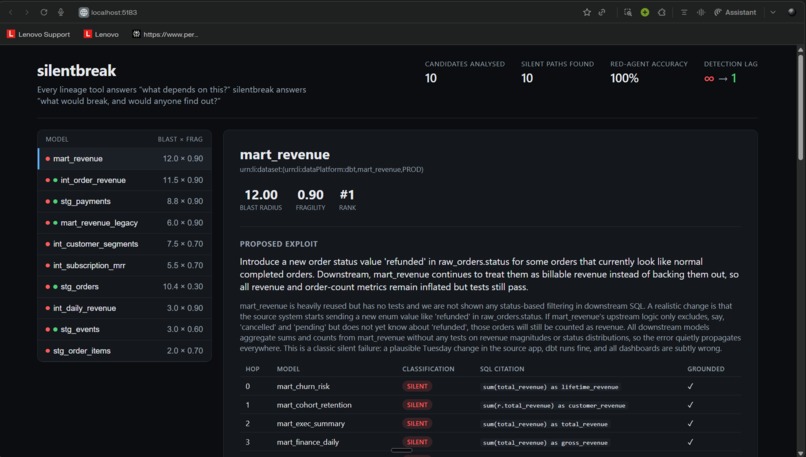Select int_customer_segments in the model list
The height and width of the screenshot is (457, 806).
[125, 244]
